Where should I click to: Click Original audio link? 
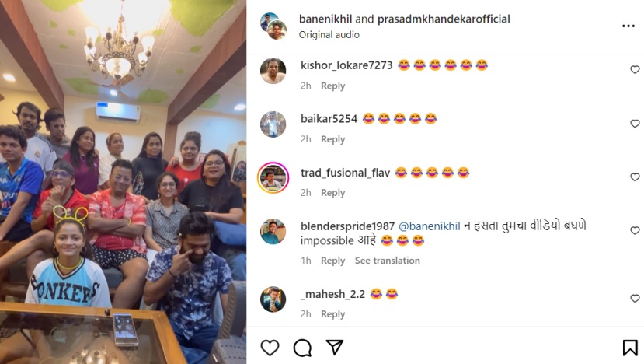click(x=329, y=35)
